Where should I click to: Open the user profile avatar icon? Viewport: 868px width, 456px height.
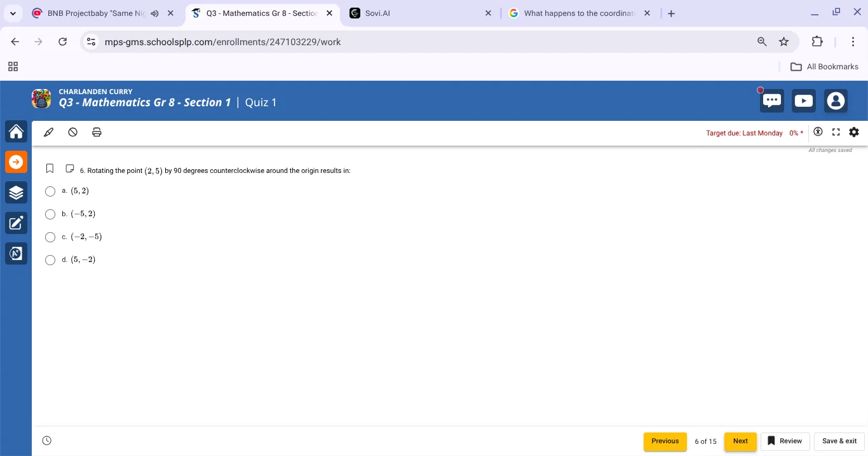point(836,101)
